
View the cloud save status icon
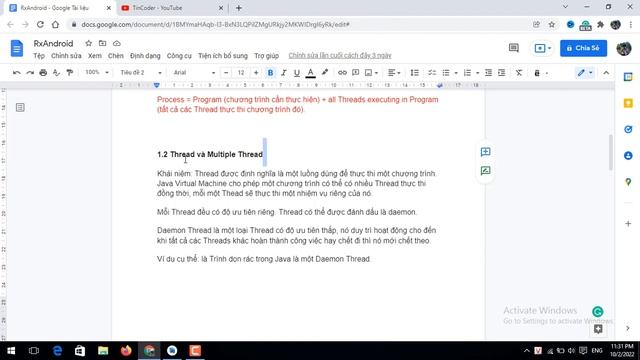tap(117, 43)
